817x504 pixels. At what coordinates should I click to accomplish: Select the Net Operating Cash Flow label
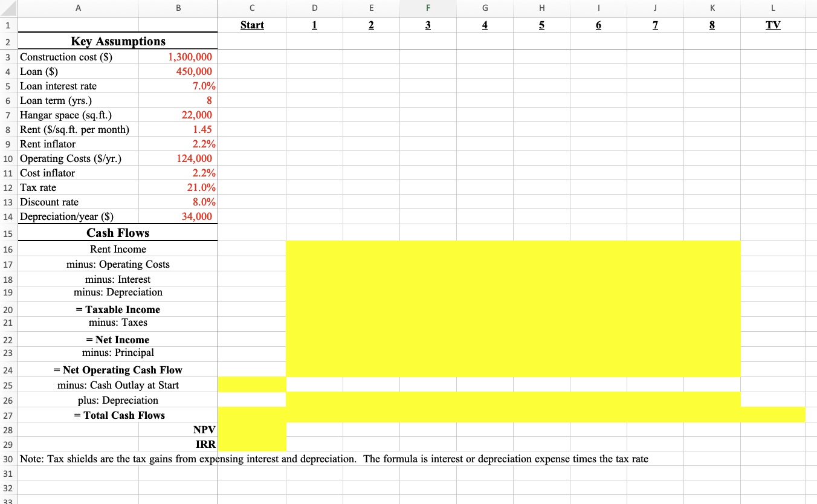coord(118,369)
